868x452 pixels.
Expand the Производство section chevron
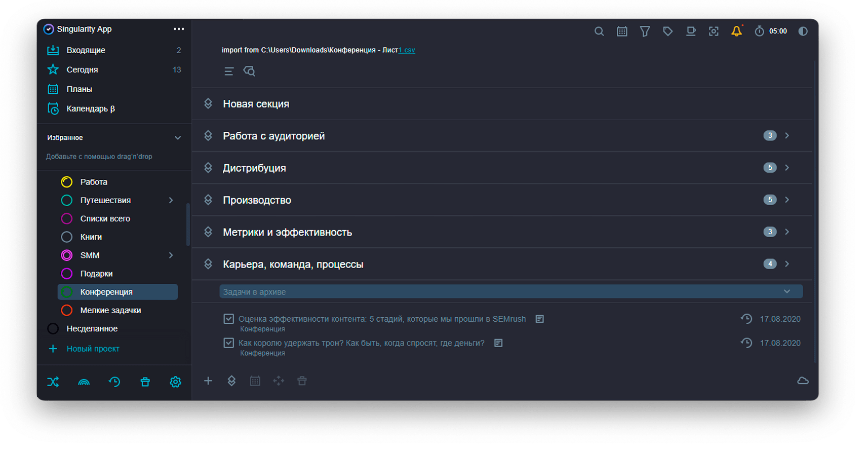click(787, 200)
